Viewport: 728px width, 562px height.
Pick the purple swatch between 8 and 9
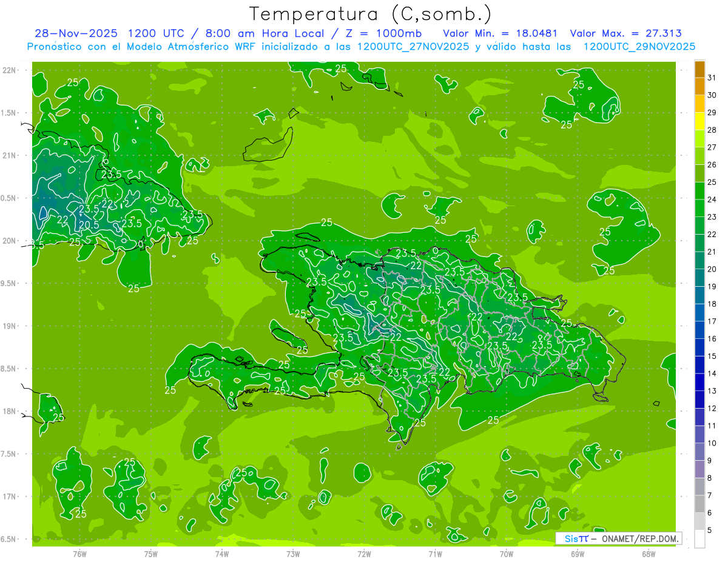coord(699,469)
